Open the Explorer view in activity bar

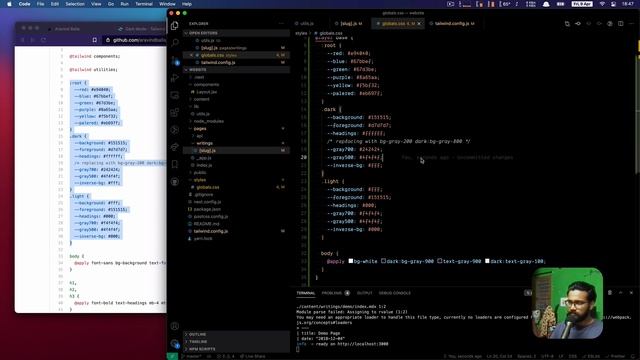175,25
